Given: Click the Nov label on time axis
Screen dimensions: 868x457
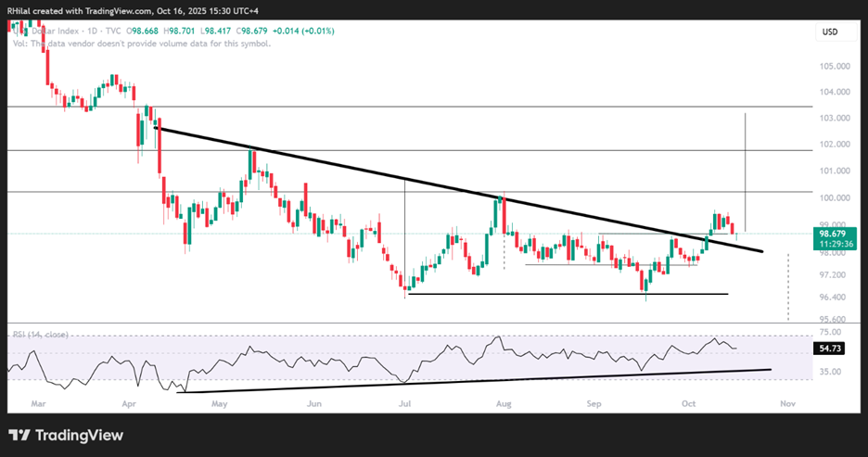Looking at the screenshot, I should [x=787, y=404].
